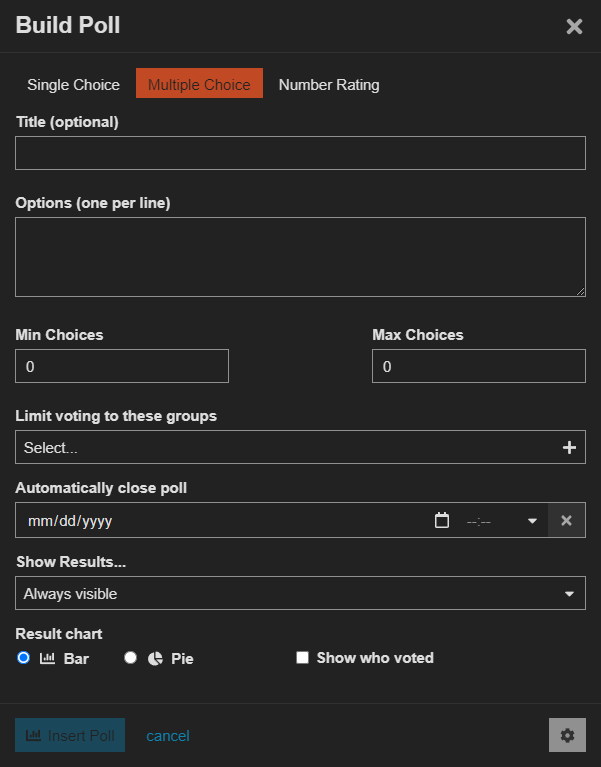601x767 pixels.
Task: Switch to Number Rating poll type
Action: click(x=329, y=85)
